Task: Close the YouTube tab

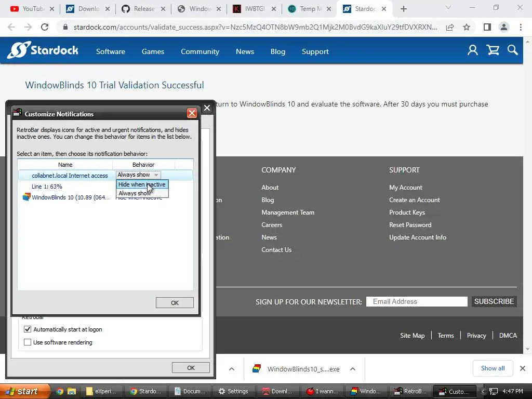Action: (52, 9)
